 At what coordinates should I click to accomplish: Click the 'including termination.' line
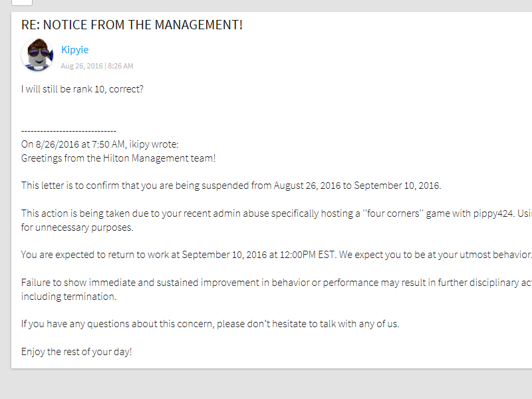click(68, 297)
